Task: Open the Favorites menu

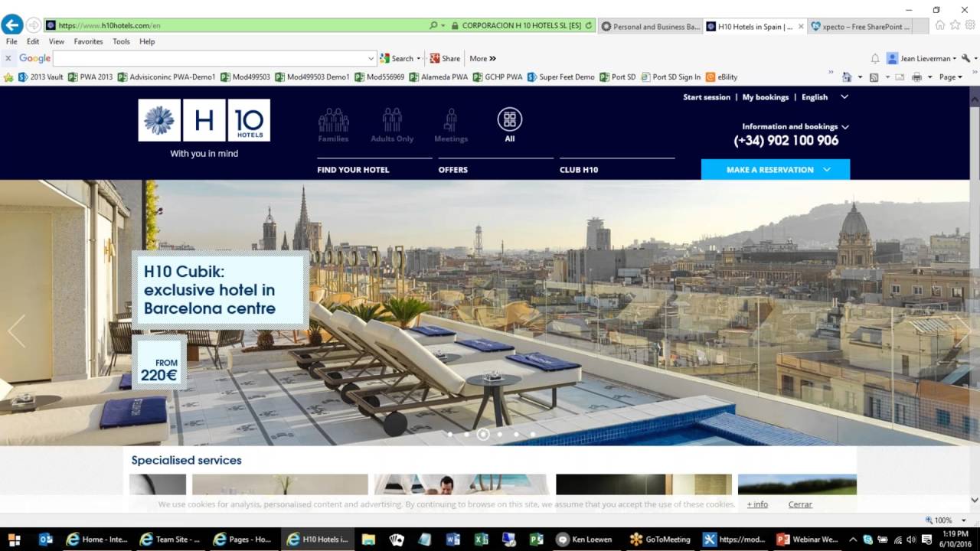Action: coord(88,41)
